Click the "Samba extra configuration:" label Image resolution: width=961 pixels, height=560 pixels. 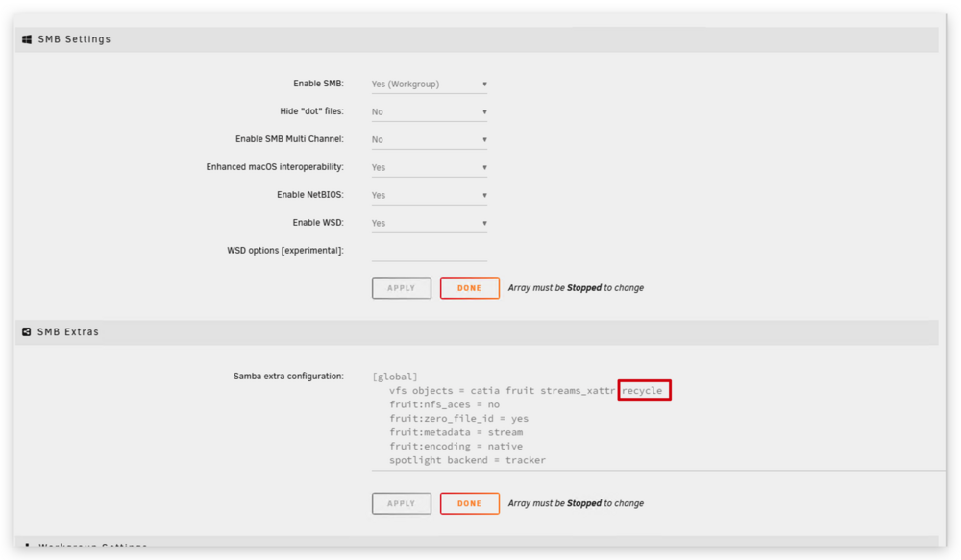(x=288, y=377)
